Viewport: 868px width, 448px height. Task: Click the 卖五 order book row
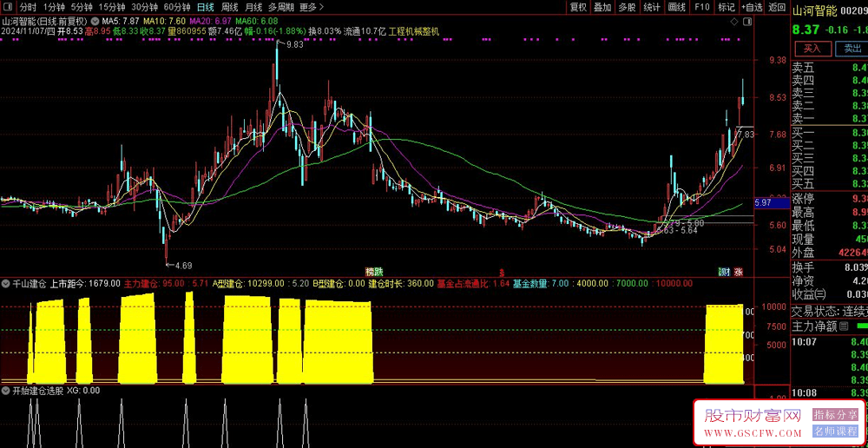(830, 68)
